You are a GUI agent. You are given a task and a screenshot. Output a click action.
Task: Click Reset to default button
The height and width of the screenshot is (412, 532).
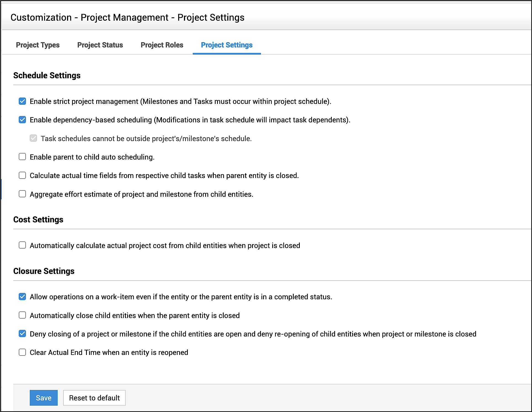94,398
